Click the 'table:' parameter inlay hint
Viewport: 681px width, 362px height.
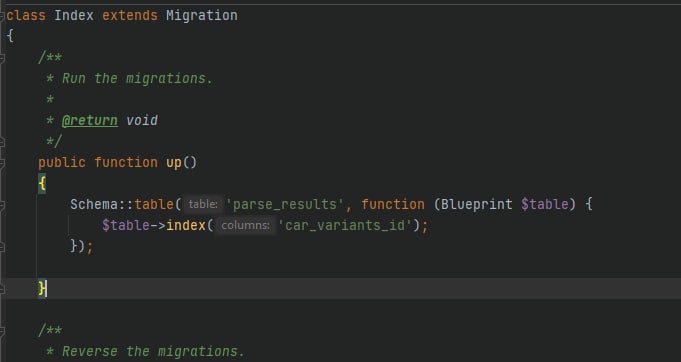click(x=203, y=204)
